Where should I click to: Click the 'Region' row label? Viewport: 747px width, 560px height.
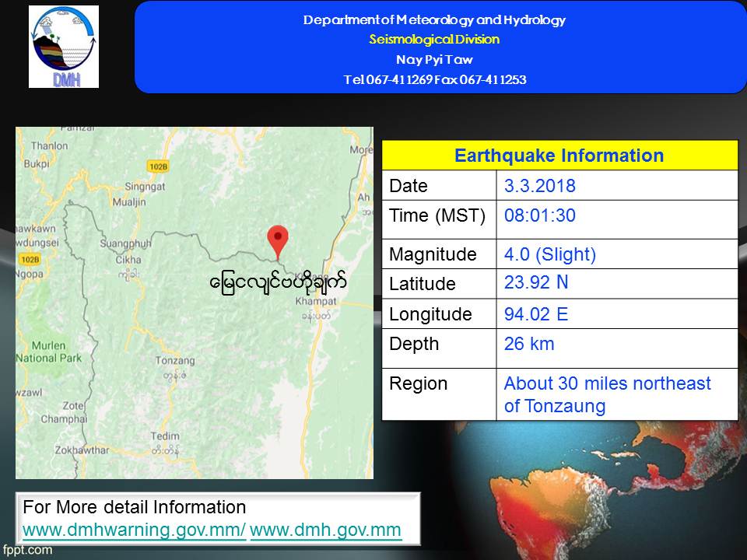tap(419, 383)
